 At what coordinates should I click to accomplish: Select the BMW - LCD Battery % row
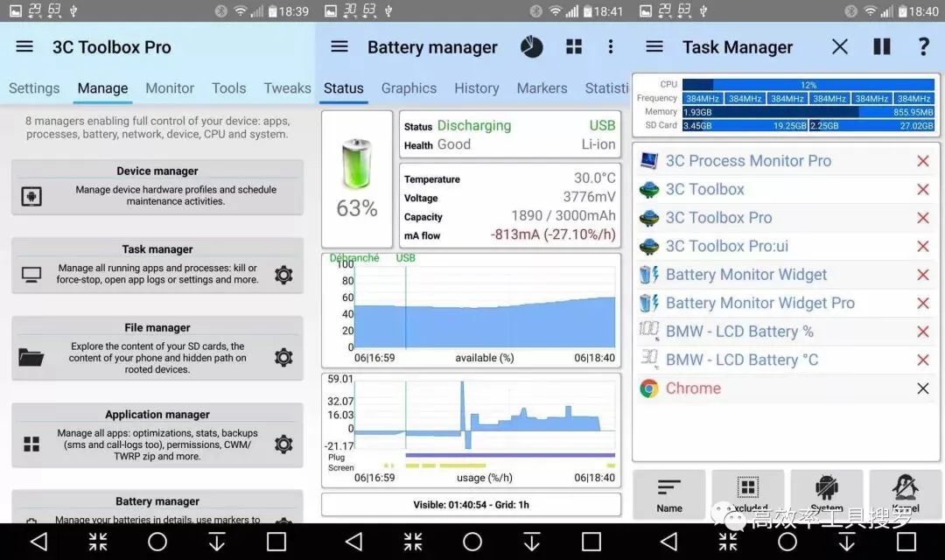pos(786,332)
